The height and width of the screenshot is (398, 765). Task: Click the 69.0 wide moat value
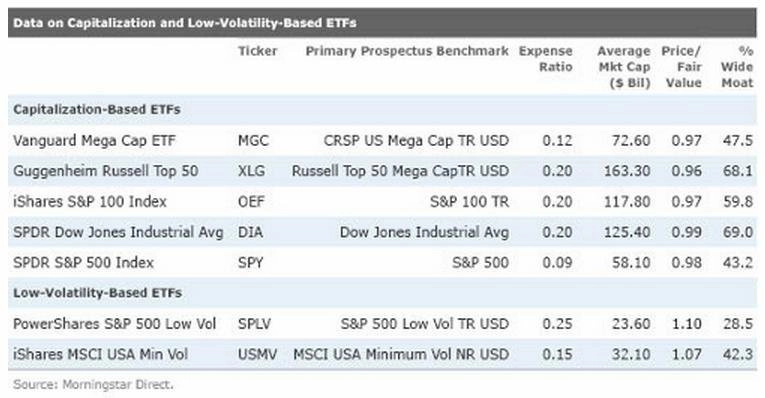pos(738,232)
